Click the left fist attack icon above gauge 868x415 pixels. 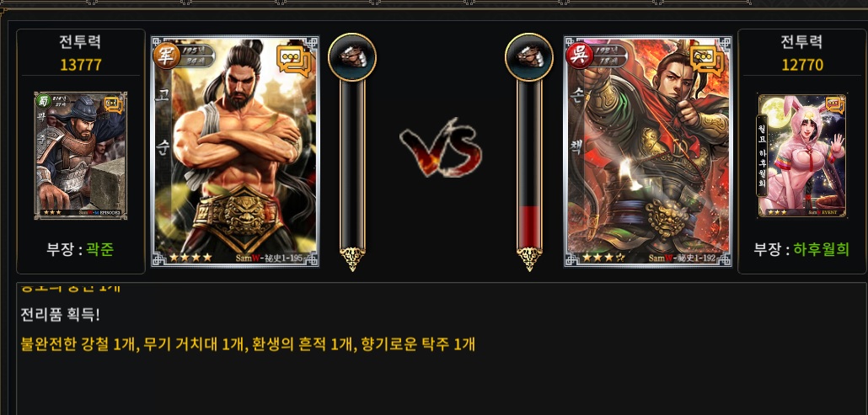click(352, 57)
